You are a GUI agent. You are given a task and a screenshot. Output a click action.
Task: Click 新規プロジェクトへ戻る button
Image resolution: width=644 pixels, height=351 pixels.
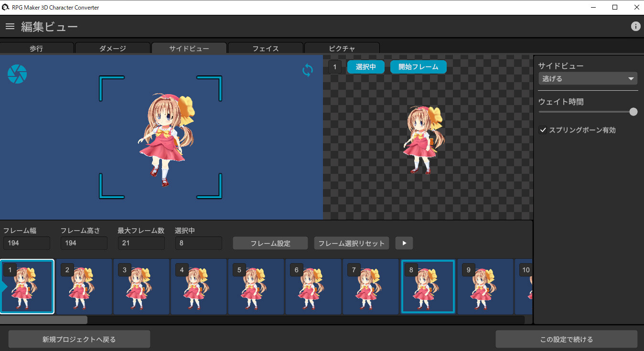79,339
